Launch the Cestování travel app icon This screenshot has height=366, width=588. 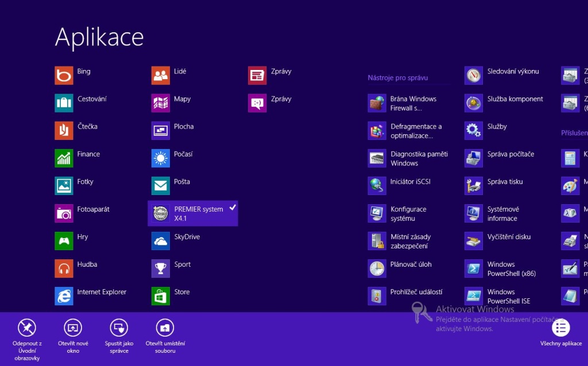tap(64, 103)
